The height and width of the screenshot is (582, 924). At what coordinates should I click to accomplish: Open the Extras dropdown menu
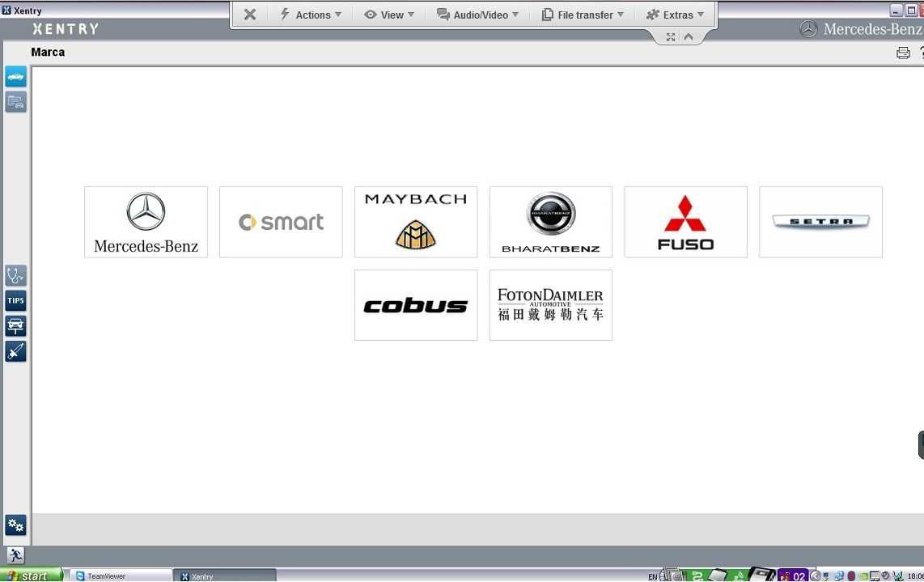675,15
